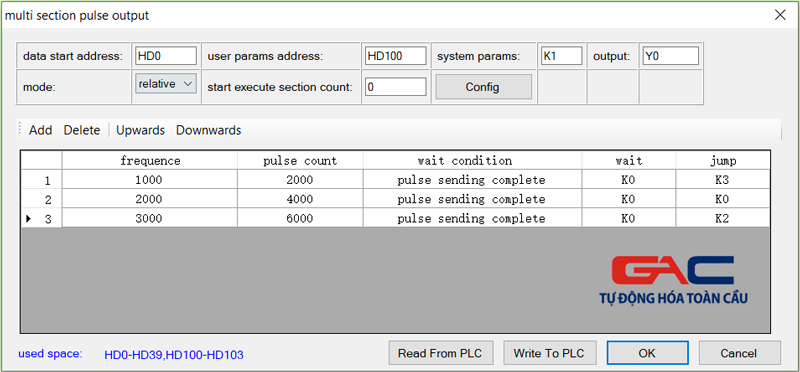This screenshot has width=800, height=372.
Task: Add a new pulse section
Action: coord(40,130)
